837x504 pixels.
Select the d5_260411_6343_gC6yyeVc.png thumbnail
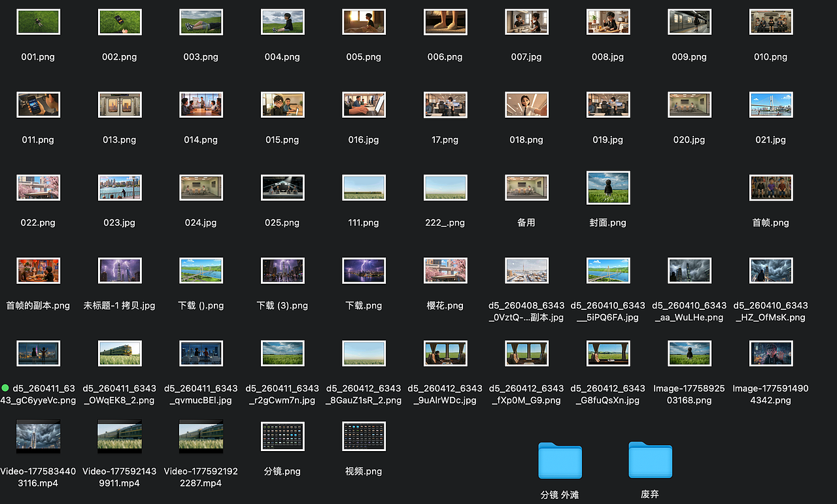pos(38,353)
